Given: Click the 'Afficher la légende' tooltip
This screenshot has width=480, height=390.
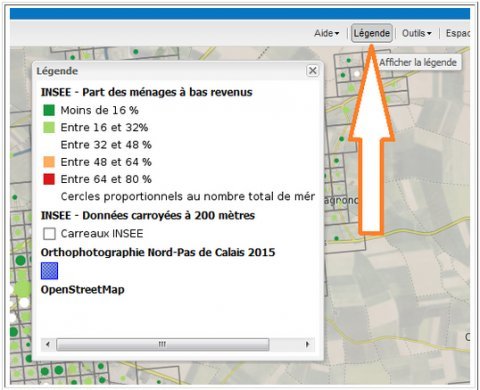Looking at the screenshot, I should click(x=418, y=62).
